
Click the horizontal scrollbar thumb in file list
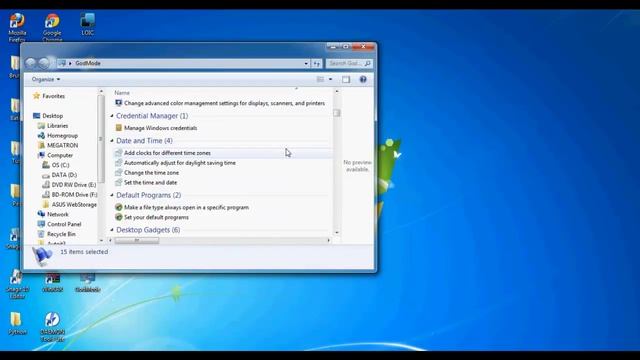coord(137,240)
